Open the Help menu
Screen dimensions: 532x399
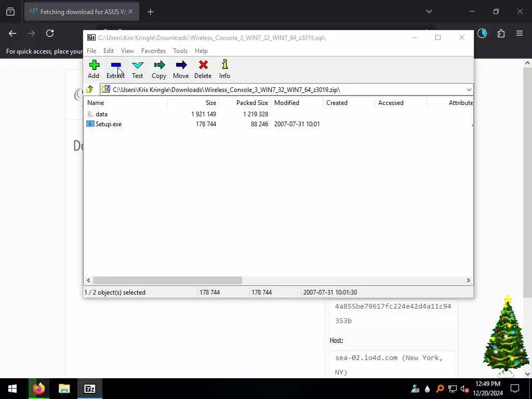coord(201,51)
